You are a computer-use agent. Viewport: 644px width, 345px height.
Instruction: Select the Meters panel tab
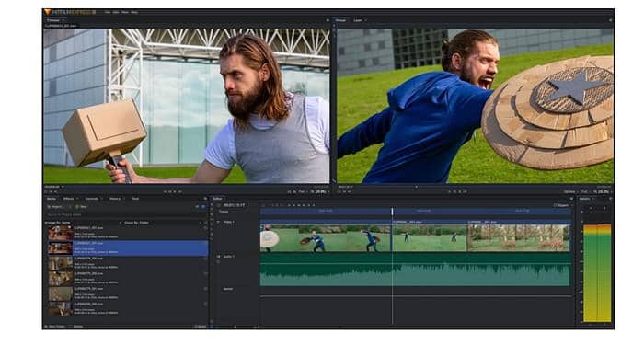584,199
